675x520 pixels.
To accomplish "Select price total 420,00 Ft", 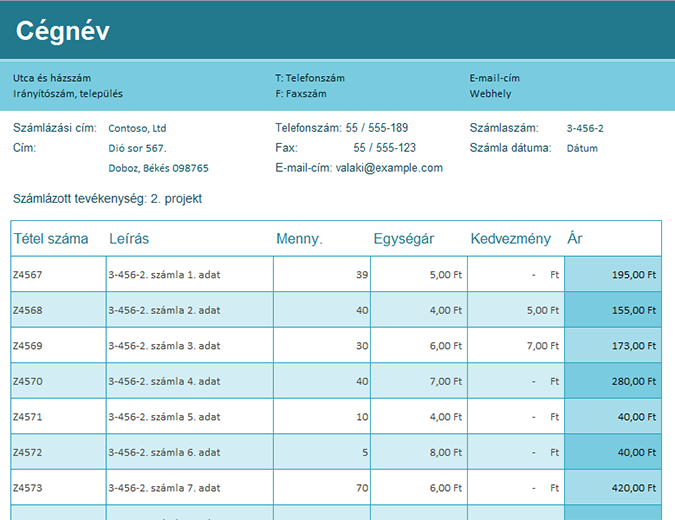I will tap(634, 488).
